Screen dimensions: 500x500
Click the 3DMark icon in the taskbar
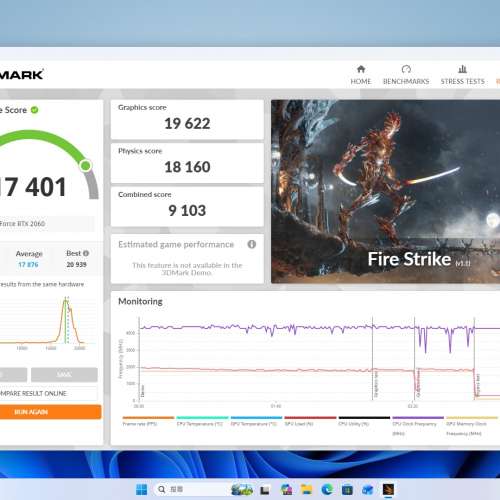388,489
